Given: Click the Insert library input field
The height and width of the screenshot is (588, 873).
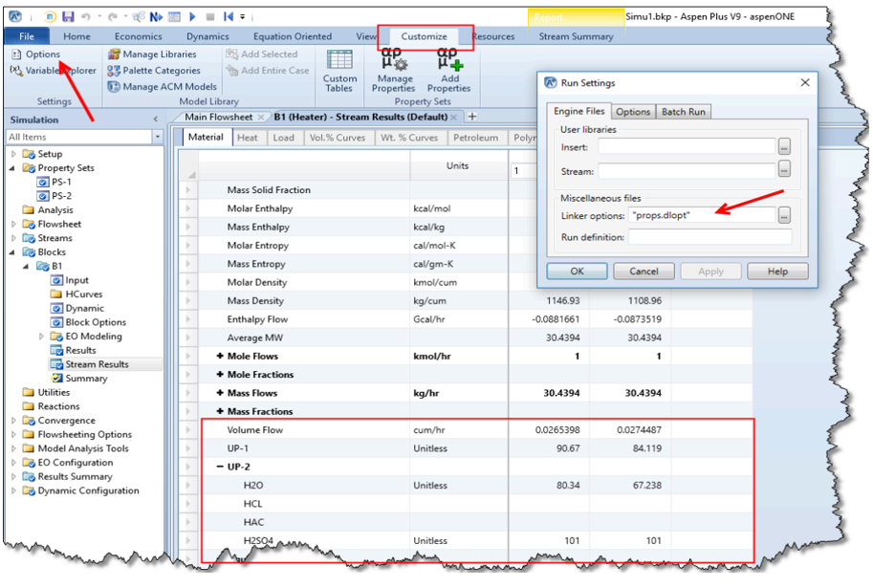Looking at the screenshot, I should pos(687,147).
